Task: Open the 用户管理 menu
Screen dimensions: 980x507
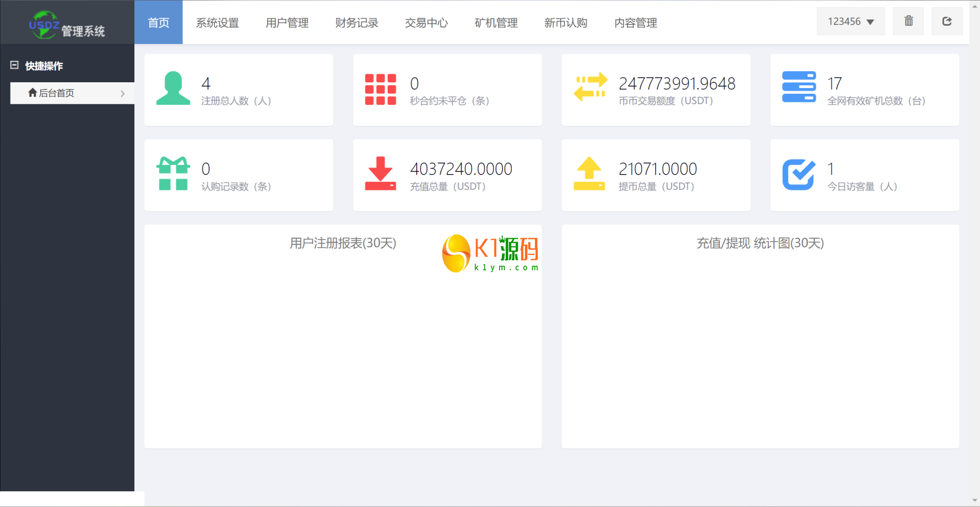Action: coord(287,22)
